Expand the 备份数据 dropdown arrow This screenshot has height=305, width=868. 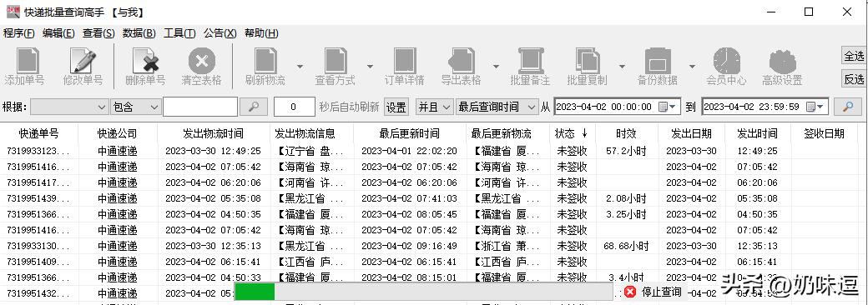click(692, 67)
